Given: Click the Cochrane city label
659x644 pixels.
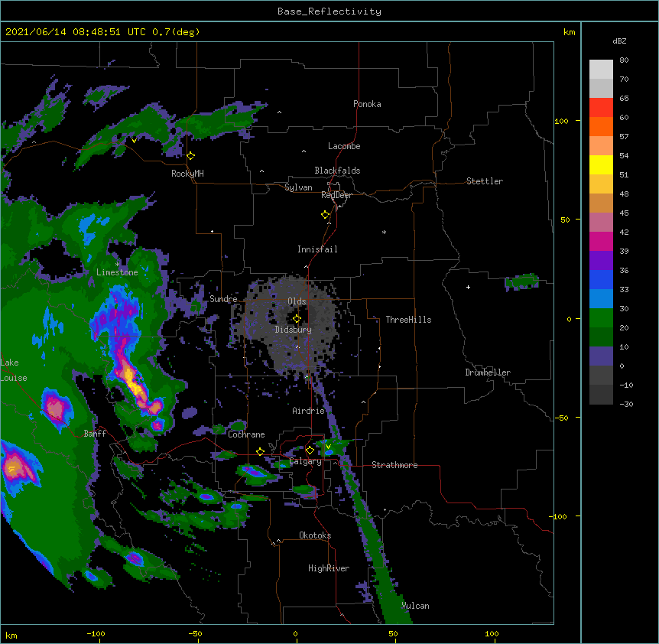Looking at the screenshot, I should click(246, 434).
